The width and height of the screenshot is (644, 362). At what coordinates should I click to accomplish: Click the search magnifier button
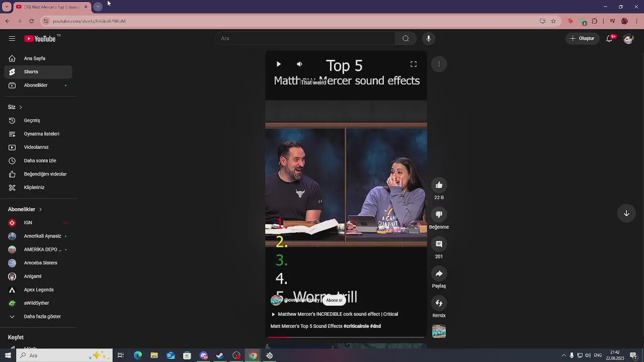point(406,39)
